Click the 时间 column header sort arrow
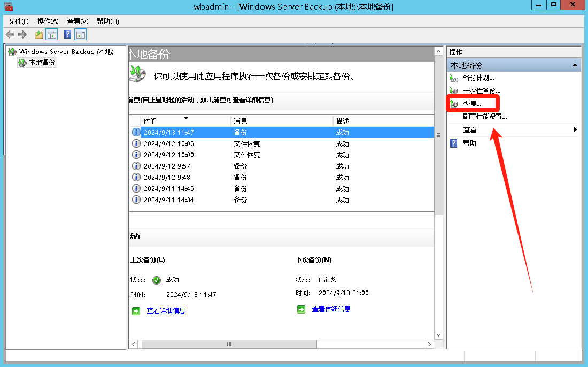 (185, 118)
